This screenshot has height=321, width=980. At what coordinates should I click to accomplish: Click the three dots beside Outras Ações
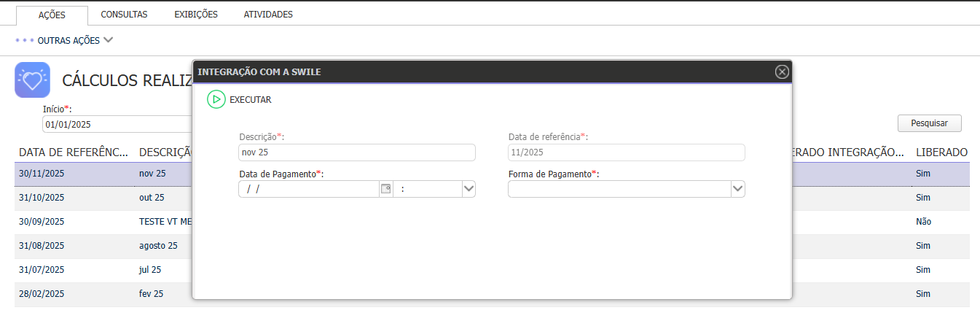[x=25, y=41]
